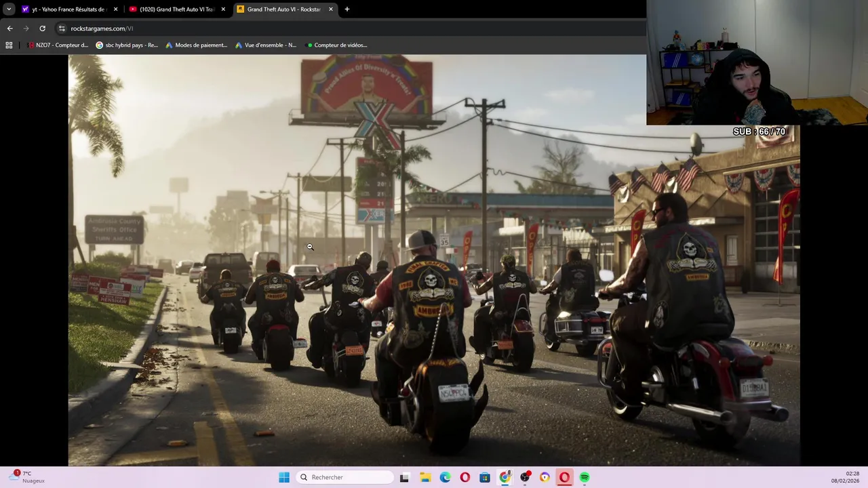Go forward with the forward arrow
Screen dimensions: 868x488
click(x=26, y=28)
